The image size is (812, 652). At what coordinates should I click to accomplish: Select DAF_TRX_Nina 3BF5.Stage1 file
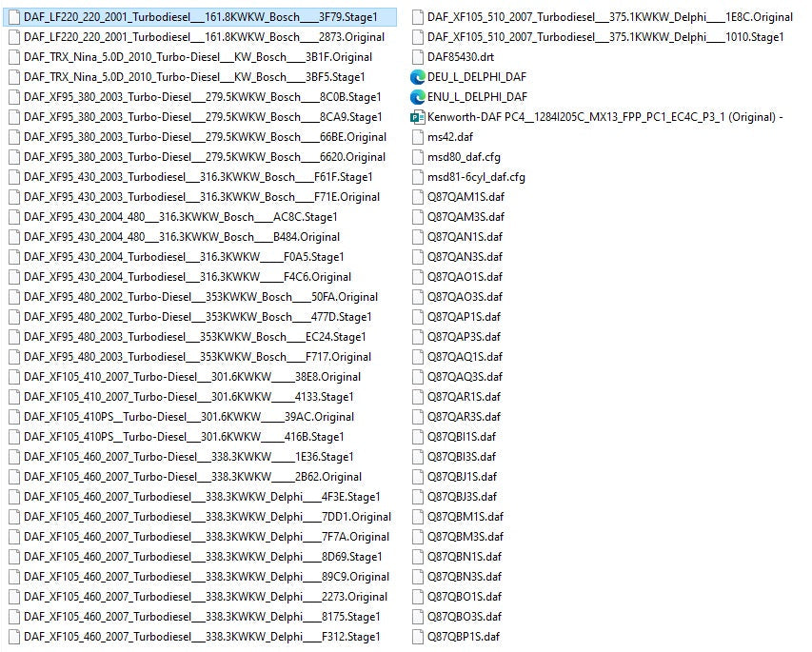193,77
